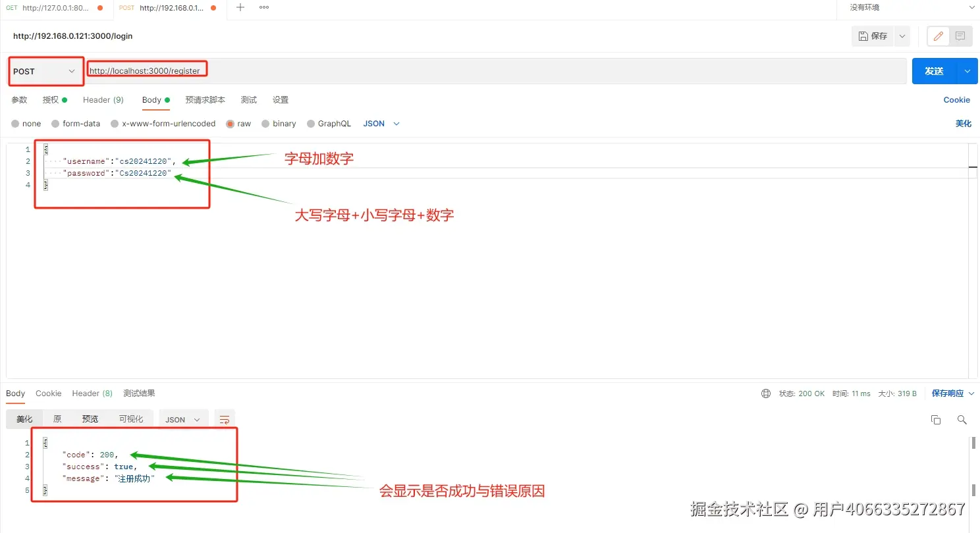The image size is (980, 533).
Task: Click the plus icon to add new tab
Action: (240, 7)
